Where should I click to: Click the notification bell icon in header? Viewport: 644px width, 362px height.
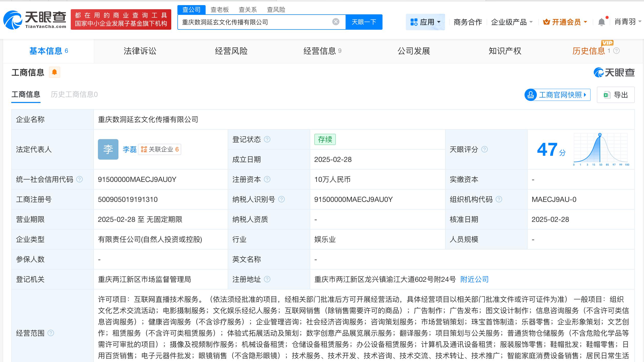point(601,22)
